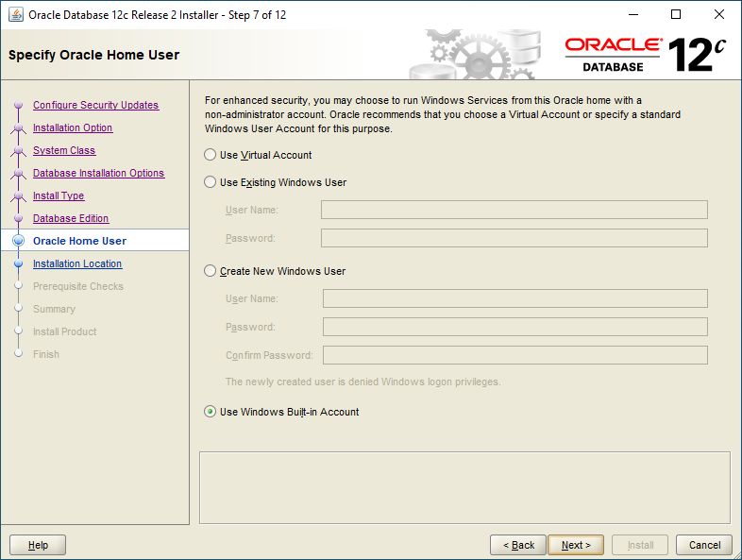This screenshot has height=560, width=742.
Task: Click the Installation Location step bullet icon
Action: point(19,263)
